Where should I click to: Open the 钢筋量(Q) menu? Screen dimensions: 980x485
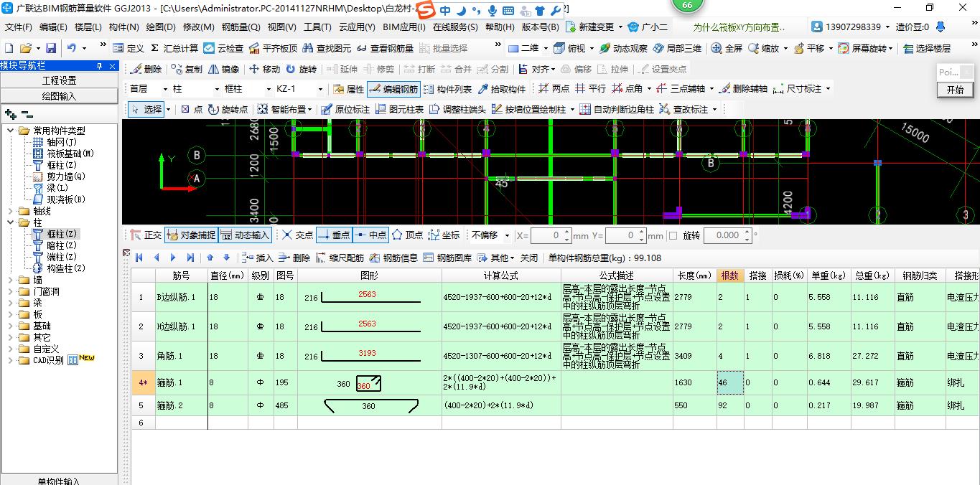tap(241, 27)
